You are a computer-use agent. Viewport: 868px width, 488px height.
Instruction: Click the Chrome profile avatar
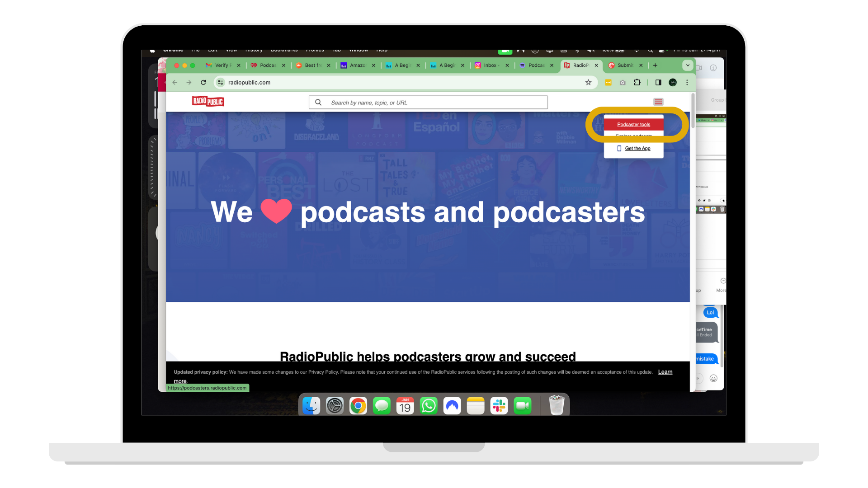[x=673, y=83]
